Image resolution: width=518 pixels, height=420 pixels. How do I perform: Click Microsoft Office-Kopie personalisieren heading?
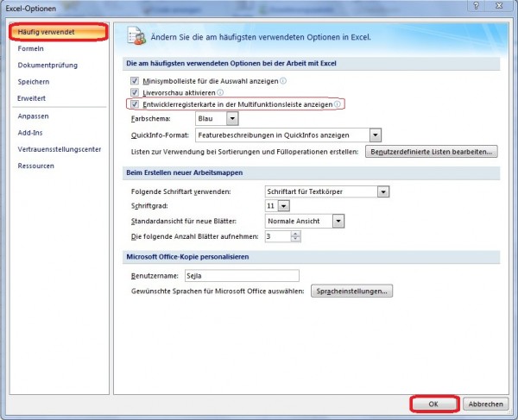(x=187, y=257)
